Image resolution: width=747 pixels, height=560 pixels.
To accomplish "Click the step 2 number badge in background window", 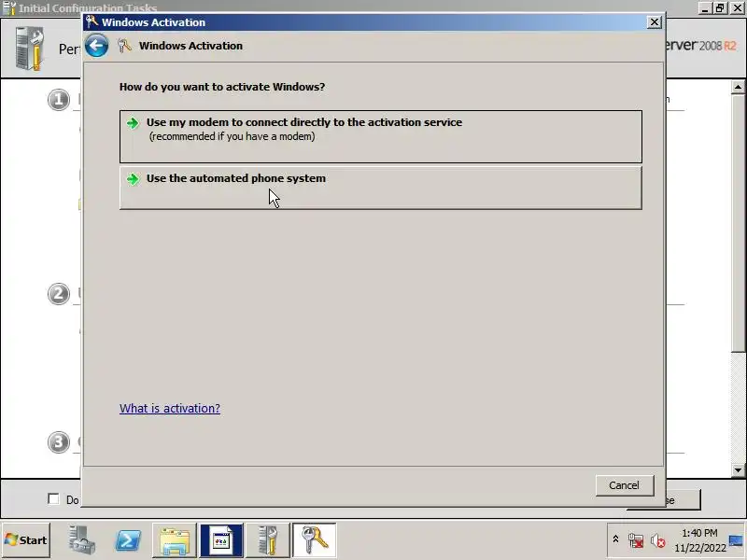I will coord(59,294).
